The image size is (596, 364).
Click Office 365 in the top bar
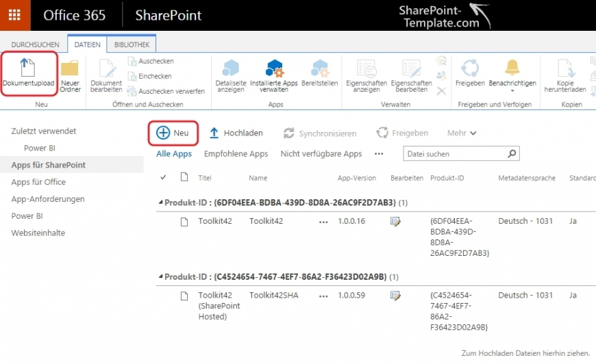(74, 15)
